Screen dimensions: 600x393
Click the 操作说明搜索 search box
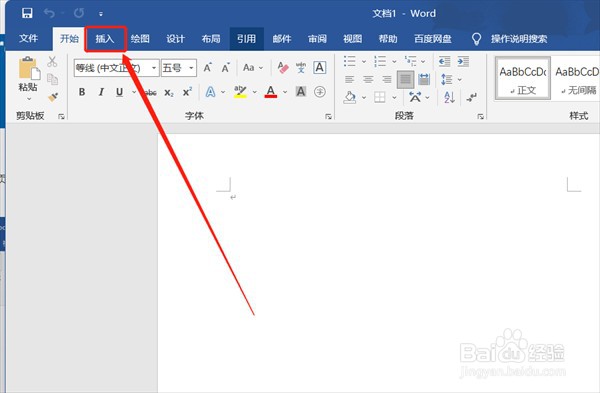coord(519,39)
